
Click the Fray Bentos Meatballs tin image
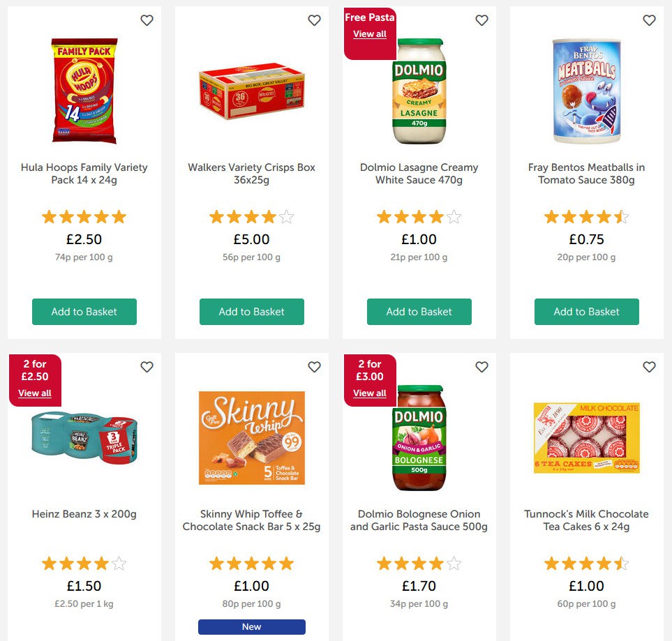click(x=586, y=91)
